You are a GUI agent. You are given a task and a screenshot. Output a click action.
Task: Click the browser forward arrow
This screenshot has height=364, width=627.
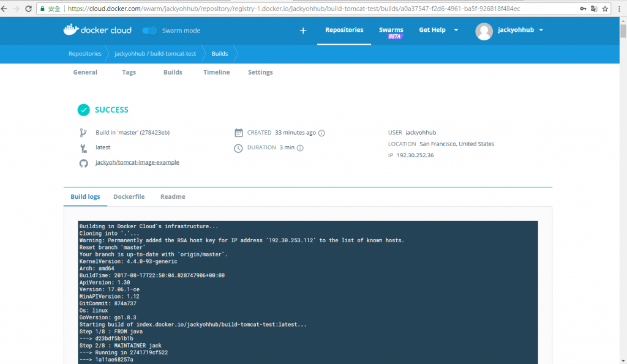click(17, 9)
